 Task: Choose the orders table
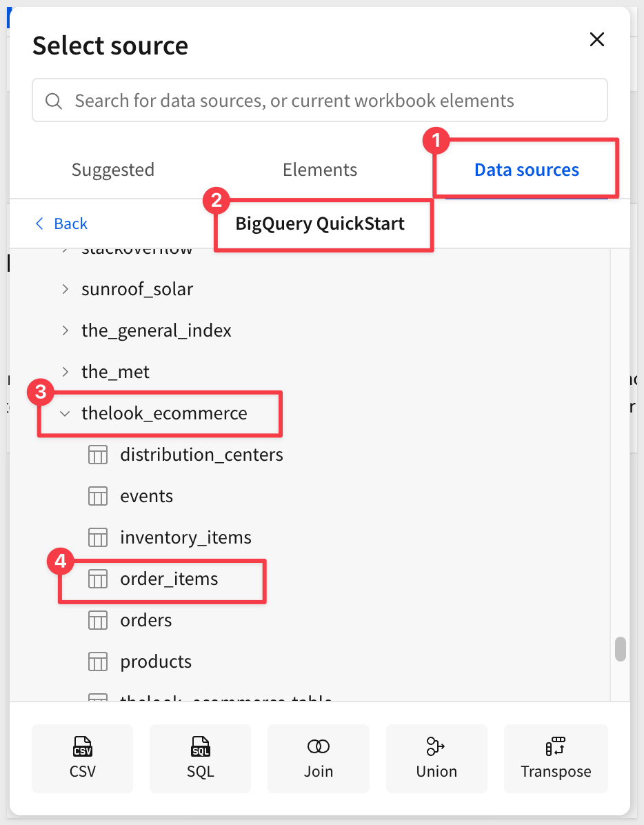145,621
